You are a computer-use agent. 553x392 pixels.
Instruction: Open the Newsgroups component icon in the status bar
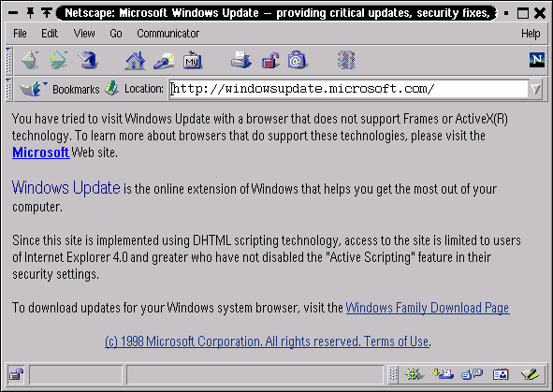[x=472, y=374]
